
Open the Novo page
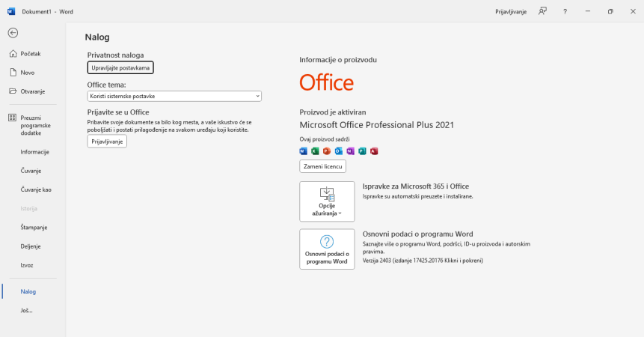pos(28,73)
